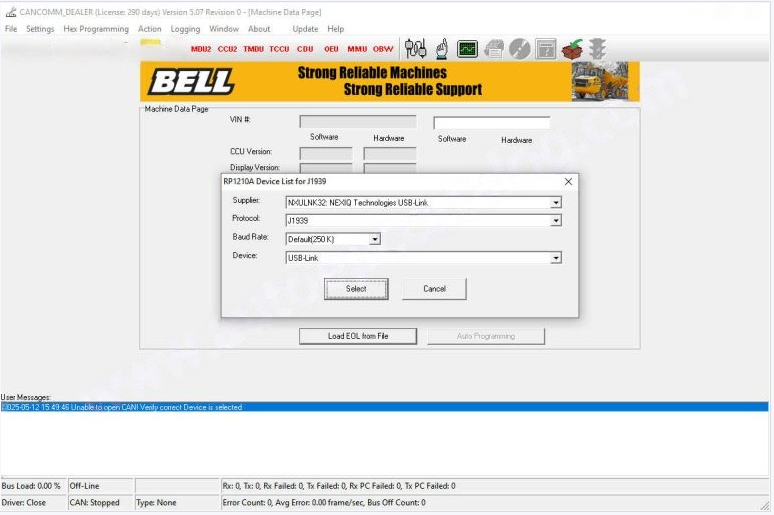Screen dimensions: 774x515
Task: Open the green oscilloscope monitor icon
Action: pyautogui.click(x=467, y=49)
